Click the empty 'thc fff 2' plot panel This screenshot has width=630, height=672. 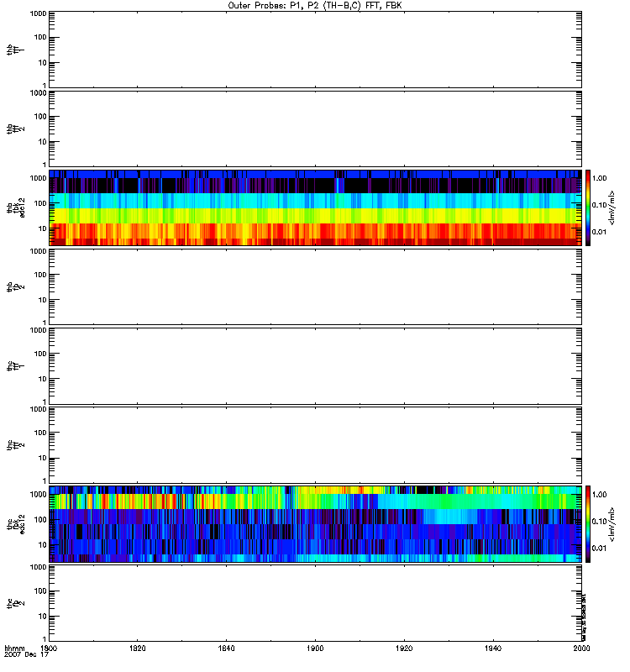[315, 445]
